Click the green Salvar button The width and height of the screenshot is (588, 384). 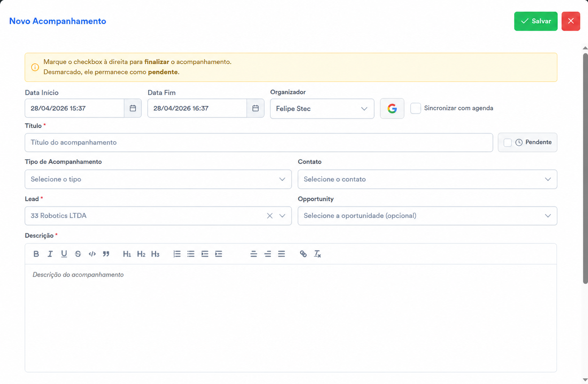[536, 21]
